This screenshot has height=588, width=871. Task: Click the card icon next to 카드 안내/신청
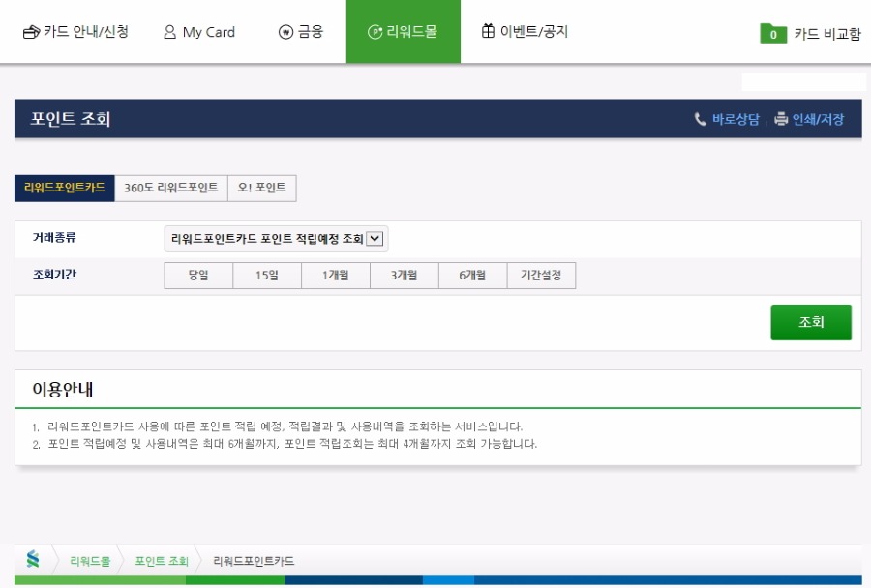(31, 32)
